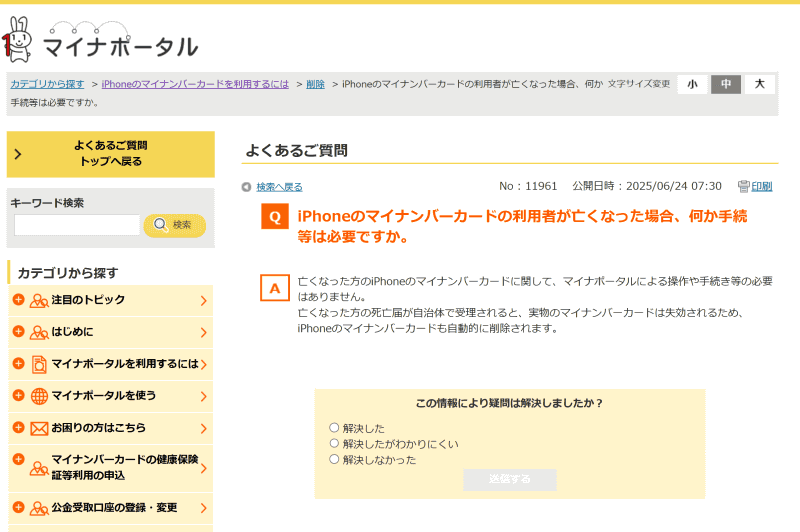The image size is (800, 532).
Task: Set text size to 中
Action: click(726, 84)
